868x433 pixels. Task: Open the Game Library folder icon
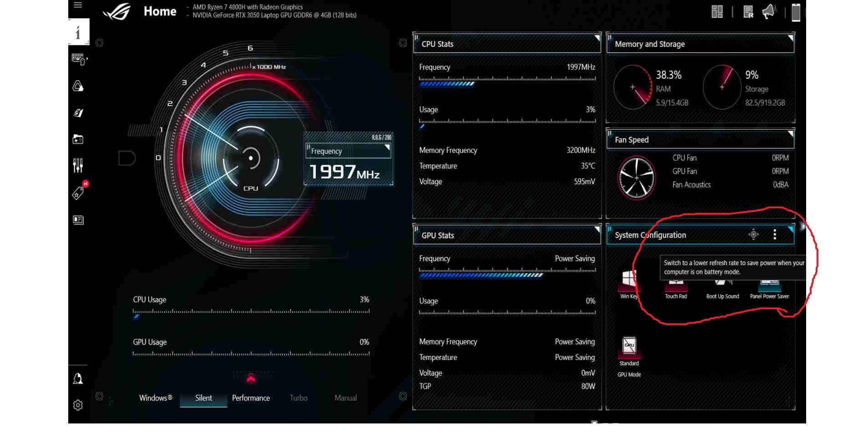tap(78, 139)
